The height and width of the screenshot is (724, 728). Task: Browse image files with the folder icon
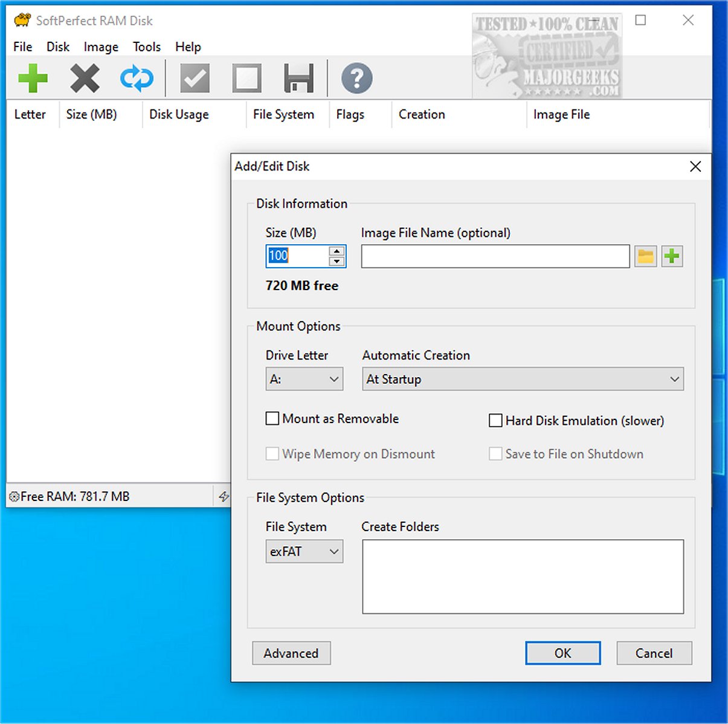pyautogui.click(x=645, y=256)
